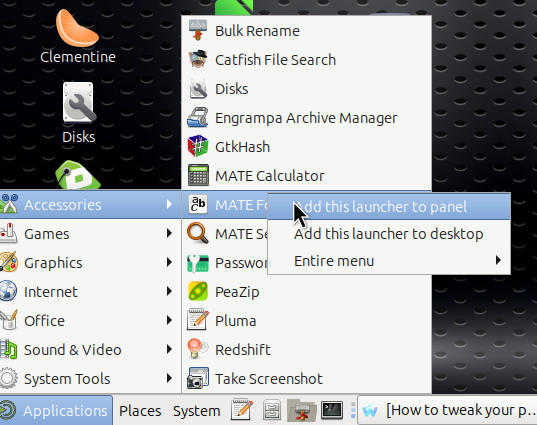Screen dimensions: 537x425
Task: Open the Clementine desktop icon
Action: coord(78,36)
